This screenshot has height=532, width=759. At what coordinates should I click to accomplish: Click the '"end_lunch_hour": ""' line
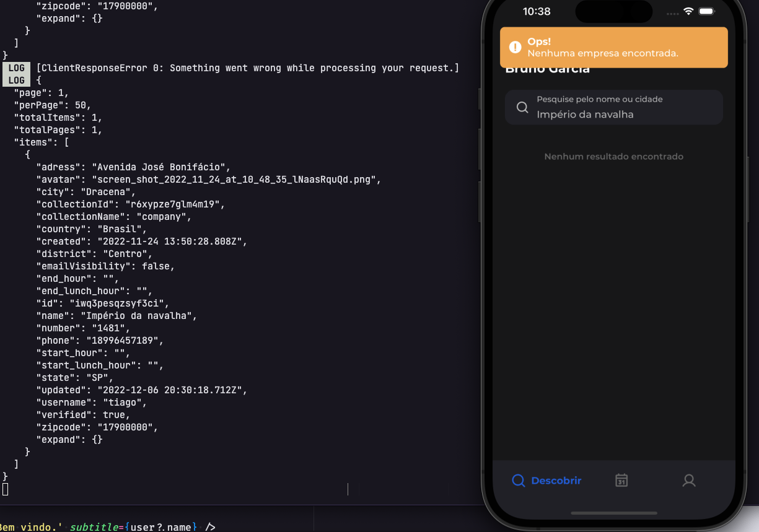[x=94, y=291]
